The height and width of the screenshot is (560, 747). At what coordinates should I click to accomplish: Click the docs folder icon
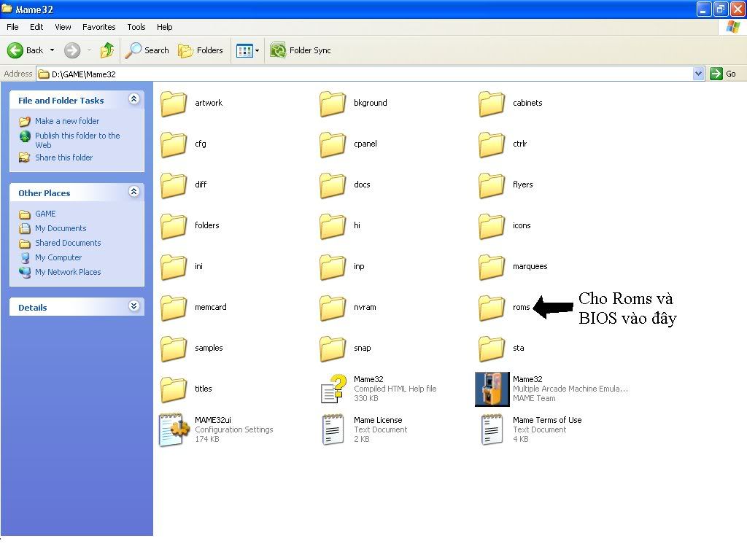333,186
